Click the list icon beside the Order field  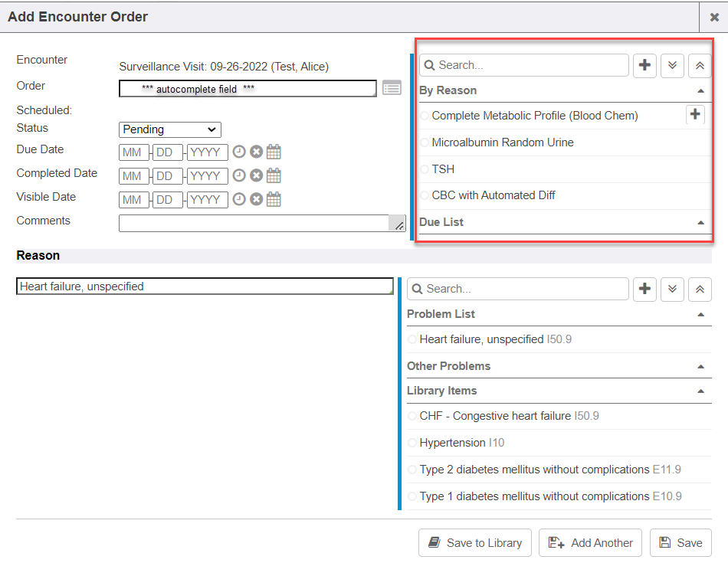tap(392, 88)
